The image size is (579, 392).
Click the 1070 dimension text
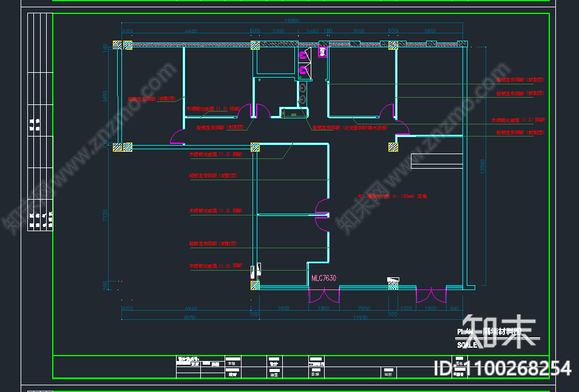click(406, 308)
